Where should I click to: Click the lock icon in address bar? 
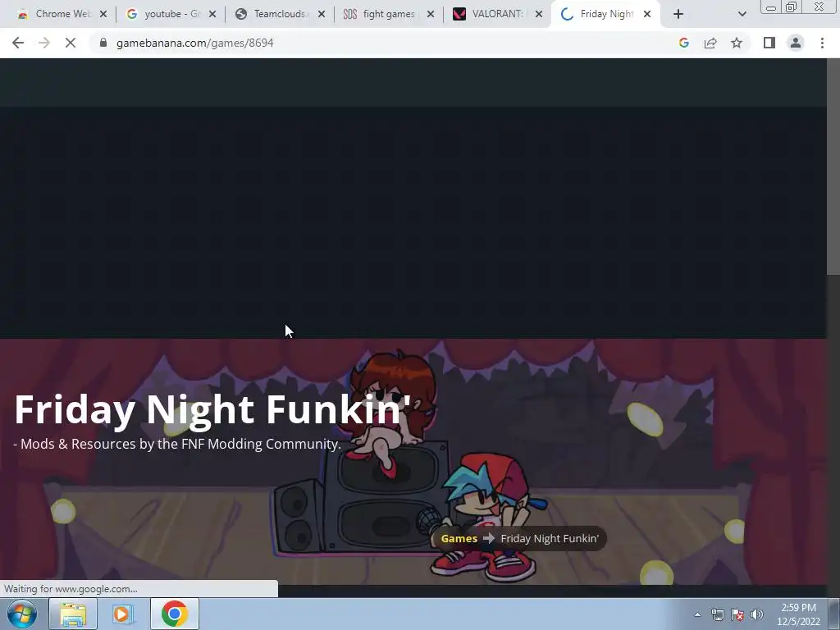coord(103,43)
